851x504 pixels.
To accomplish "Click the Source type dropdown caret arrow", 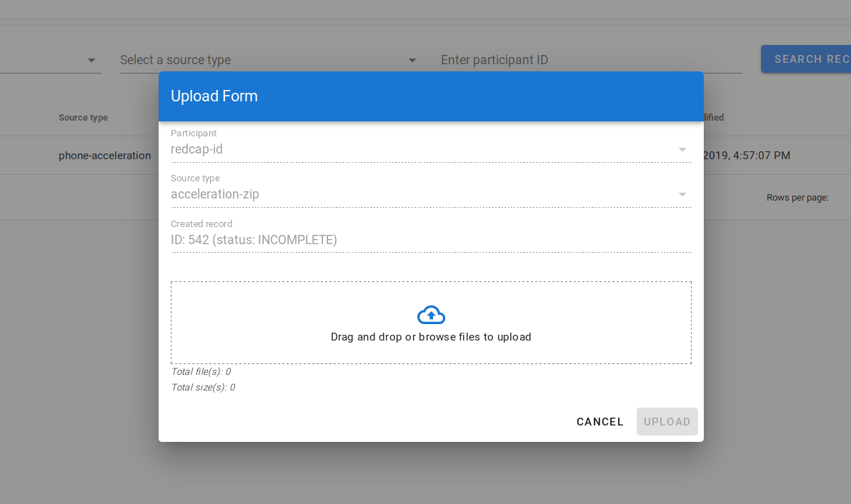I will click(x=682, y=193).
